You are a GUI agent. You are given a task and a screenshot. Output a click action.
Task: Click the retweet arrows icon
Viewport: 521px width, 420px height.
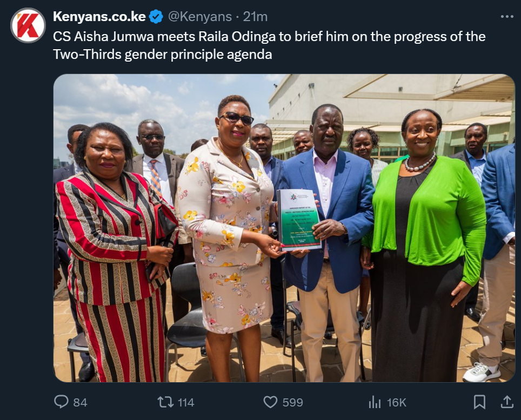pos(165,402)
